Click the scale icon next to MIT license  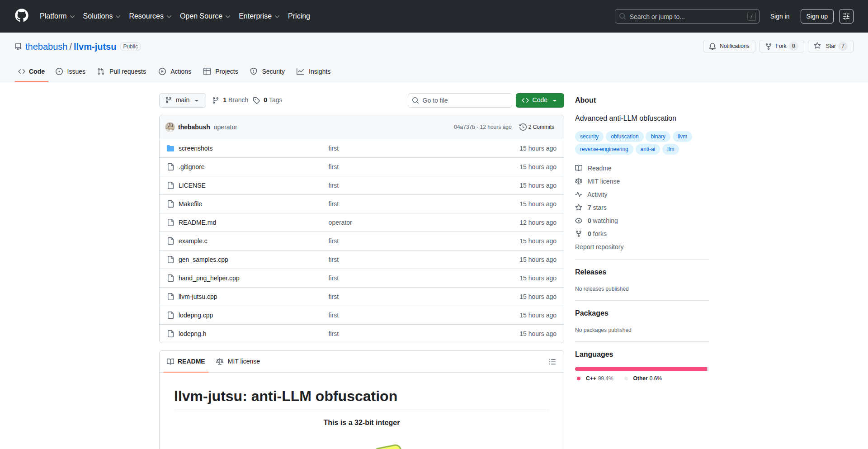point(579,181)
